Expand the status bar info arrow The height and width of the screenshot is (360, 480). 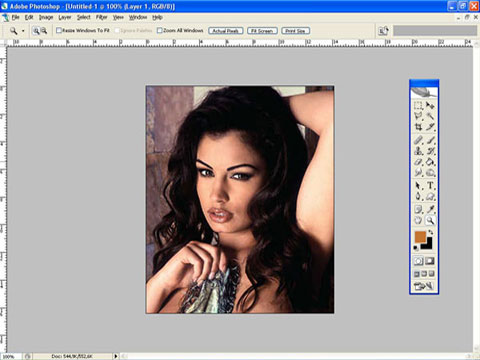click(x=116, y=356)
